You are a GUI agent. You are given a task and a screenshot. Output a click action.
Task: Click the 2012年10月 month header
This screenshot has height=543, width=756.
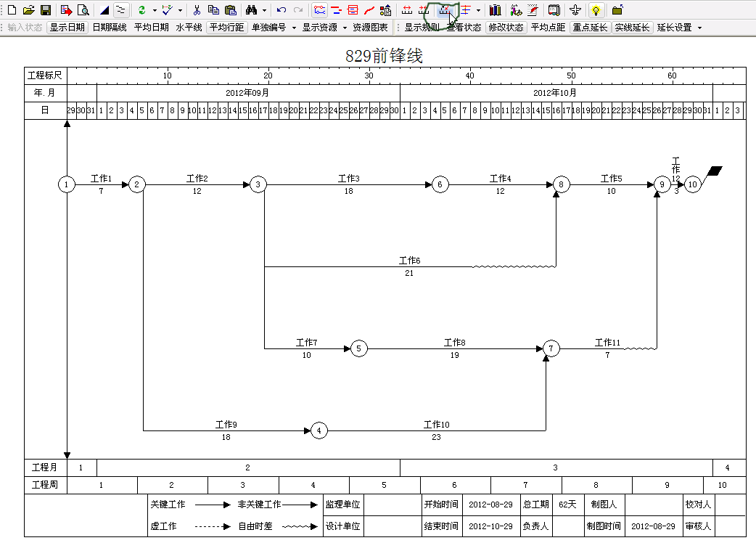pyautogui.click(x=554, y=93)
